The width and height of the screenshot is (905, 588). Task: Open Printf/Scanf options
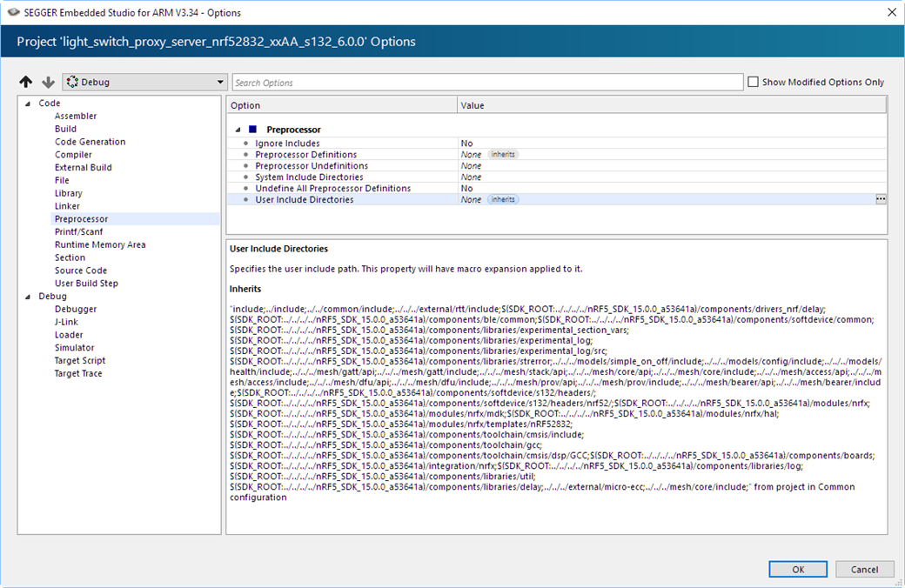(x=78, y=231)
